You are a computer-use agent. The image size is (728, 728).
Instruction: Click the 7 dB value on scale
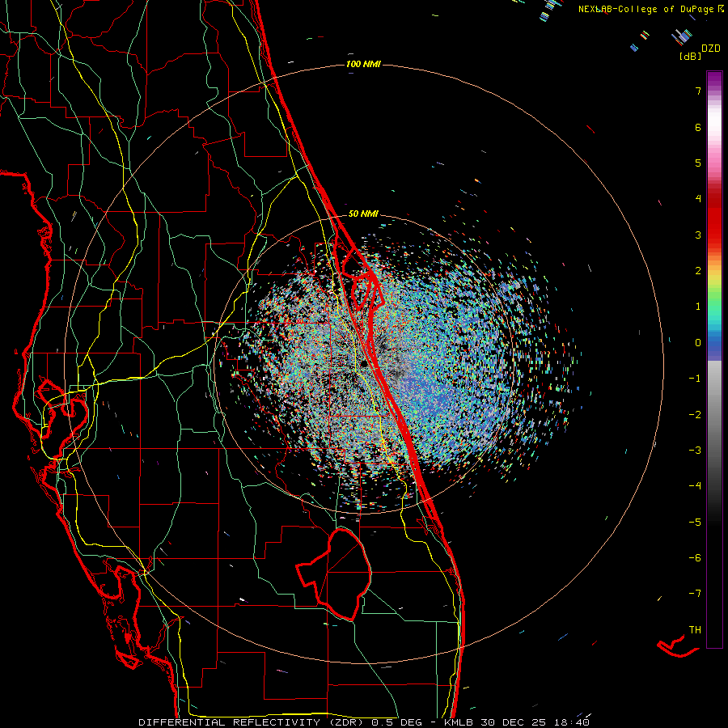[x=698, y=91]
